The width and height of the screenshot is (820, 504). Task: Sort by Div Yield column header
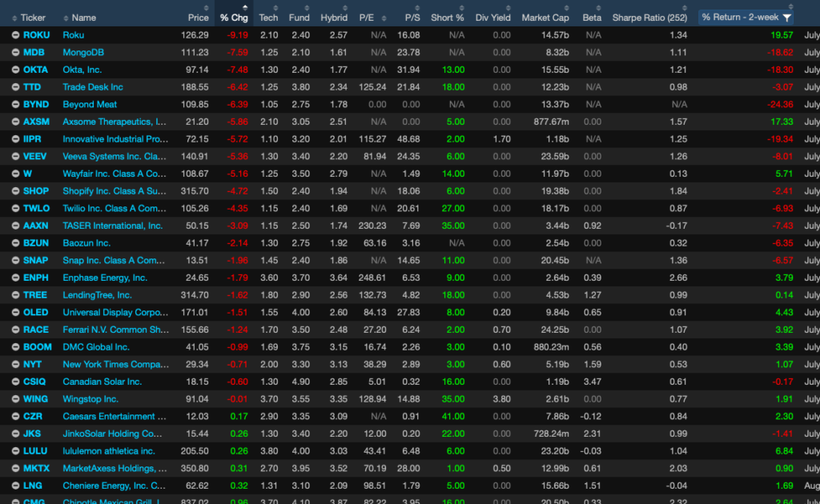click(492, 18)
